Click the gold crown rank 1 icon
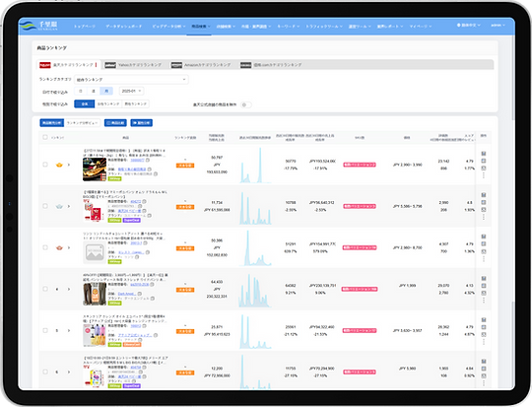The image size is (532, 407). point(59,165)
